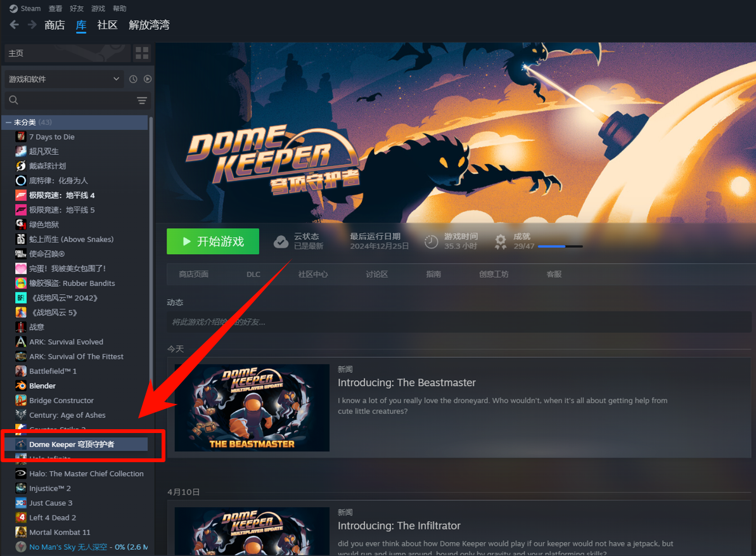Open the 好友 menu

coord(77,9)
